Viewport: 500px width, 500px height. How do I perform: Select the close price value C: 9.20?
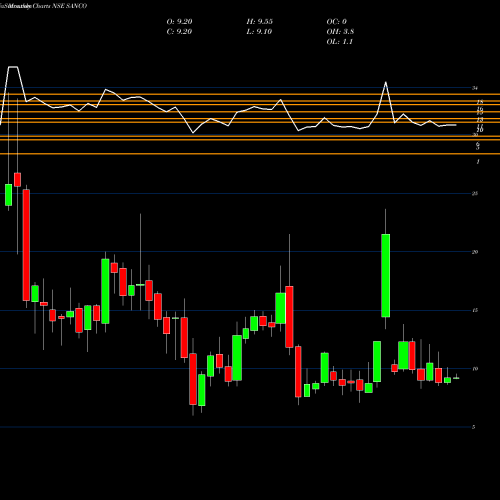click(179, 32)
